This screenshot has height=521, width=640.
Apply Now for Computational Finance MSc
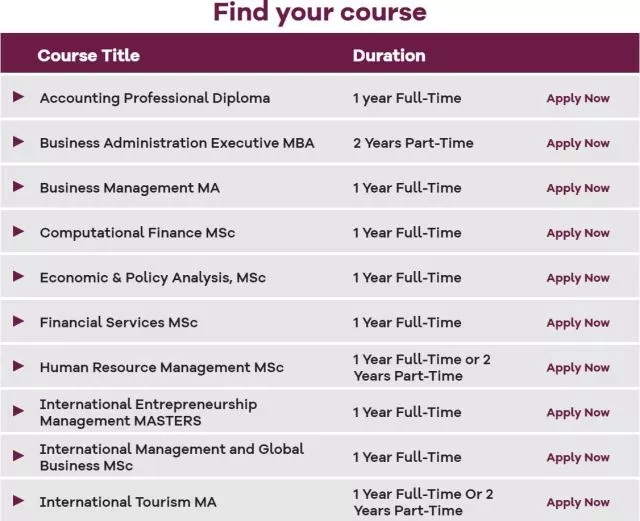(577, 233)
